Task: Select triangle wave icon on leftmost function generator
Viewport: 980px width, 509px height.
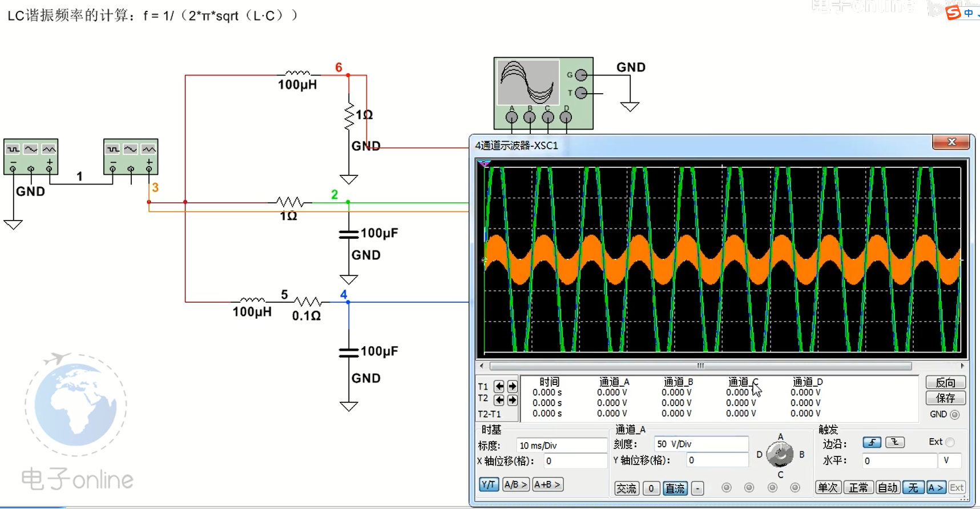Action: tap(49, 149)
